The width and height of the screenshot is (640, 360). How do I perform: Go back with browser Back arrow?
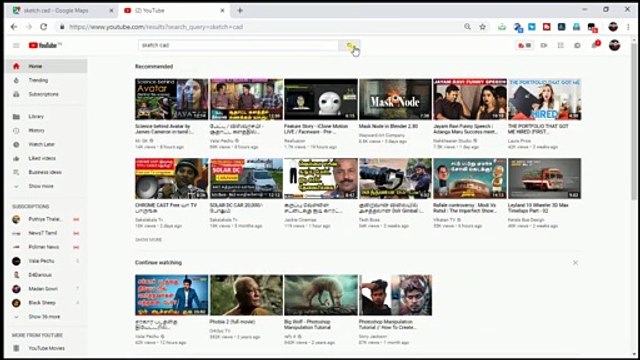pyautogui.click(x=14, y=27)
